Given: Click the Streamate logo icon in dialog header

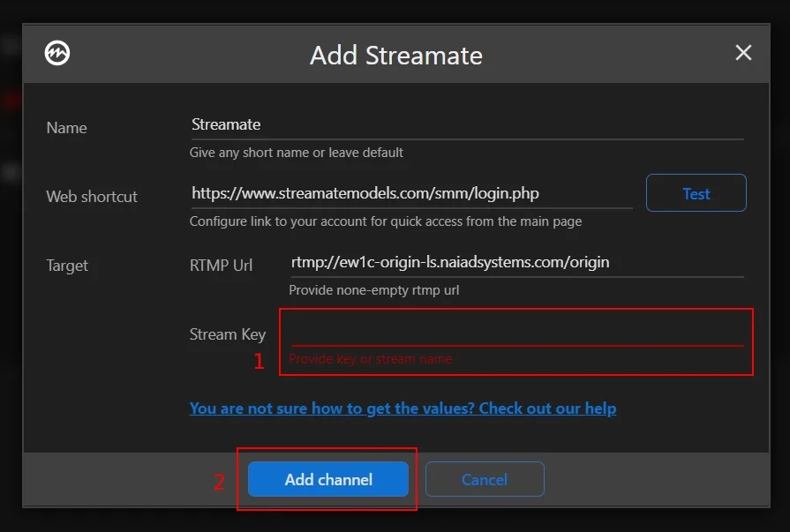Looking at the screenshot, I should point(56,53).
